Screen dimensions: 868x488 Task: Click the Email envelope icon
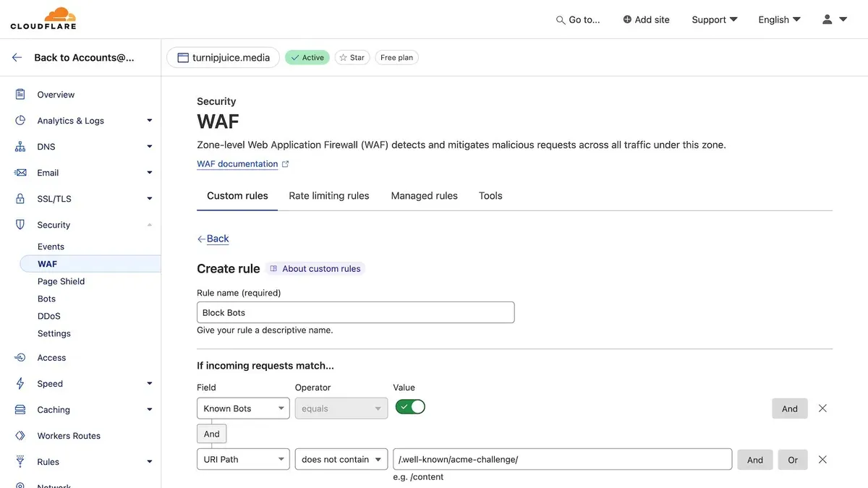point(20,173)
